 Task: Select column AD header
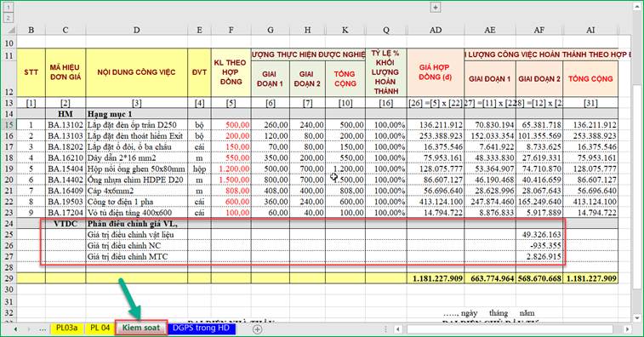[x=436, y=30]
